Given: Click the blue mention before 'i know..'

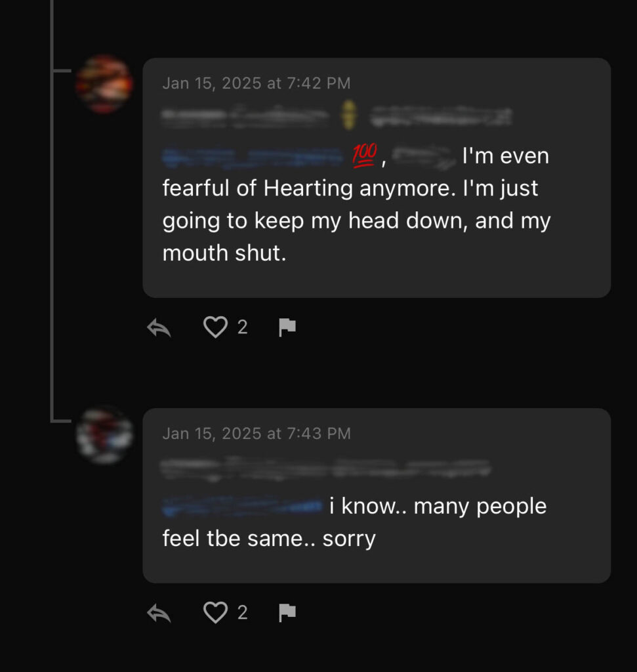Looking at the screenshot, I should pos(242,506).
